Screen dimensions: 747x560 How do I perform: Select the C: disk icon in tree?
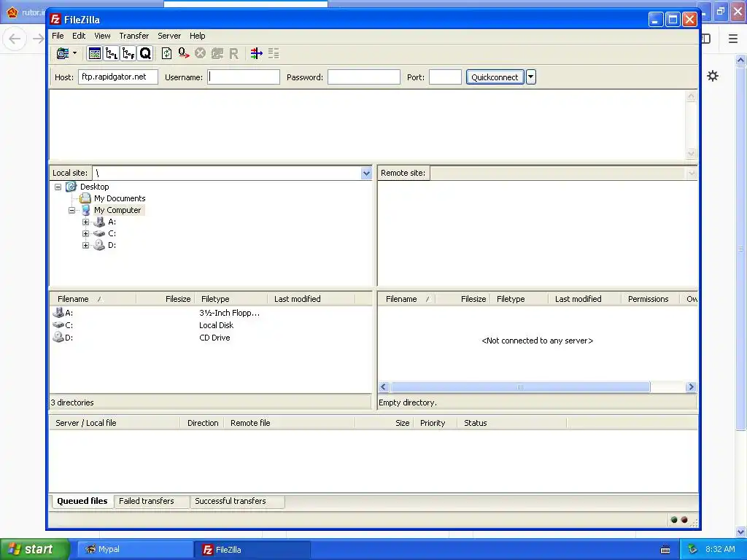pyautogui.click(x=99, y=233)
